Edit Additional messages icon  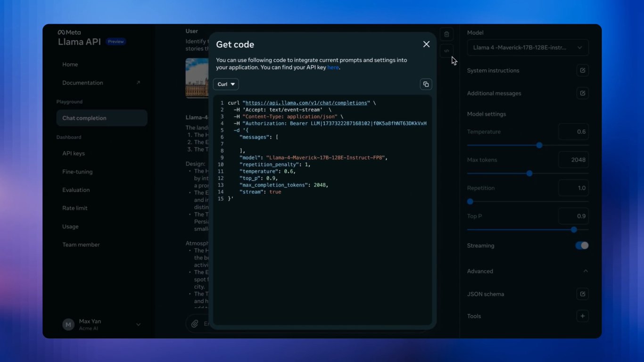coord(583,93)
